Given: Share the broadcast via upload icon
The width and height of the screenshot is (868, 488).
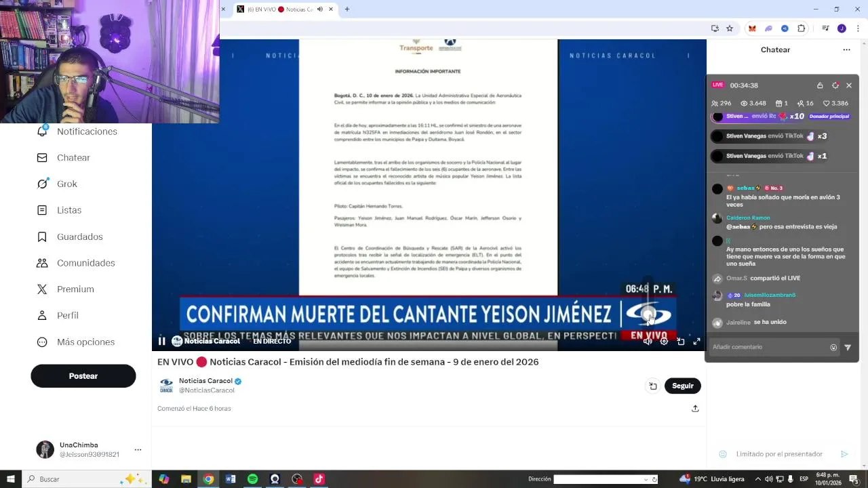Looking at the screenshot, I should [x=695, y=409].
